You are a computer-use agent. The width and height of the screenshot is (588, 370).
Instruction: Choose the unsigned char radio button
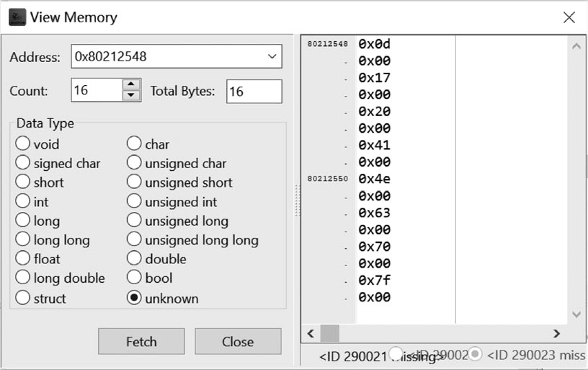134,164
